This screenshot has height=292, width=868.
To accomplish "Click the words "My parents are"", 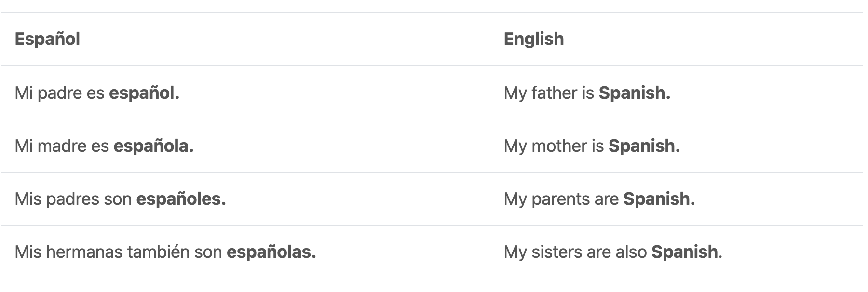I will (x=561, y=199).
